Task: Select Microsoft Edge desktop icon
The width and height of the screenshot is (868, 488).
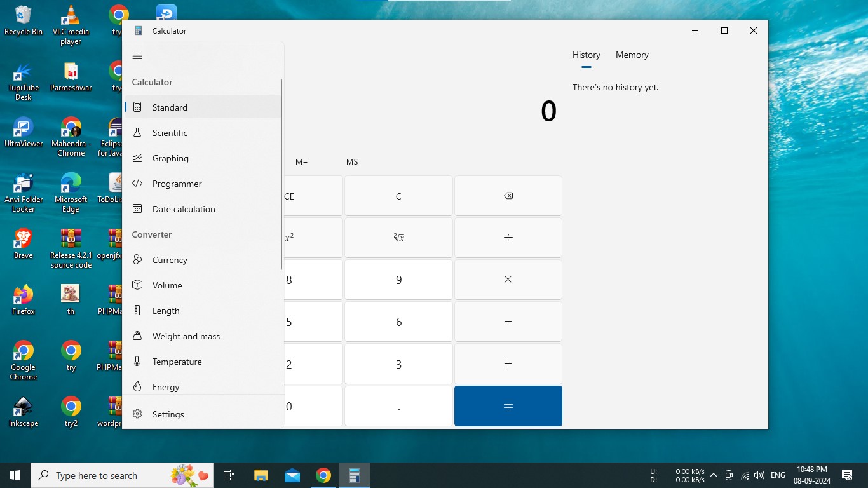Action: 71,193
